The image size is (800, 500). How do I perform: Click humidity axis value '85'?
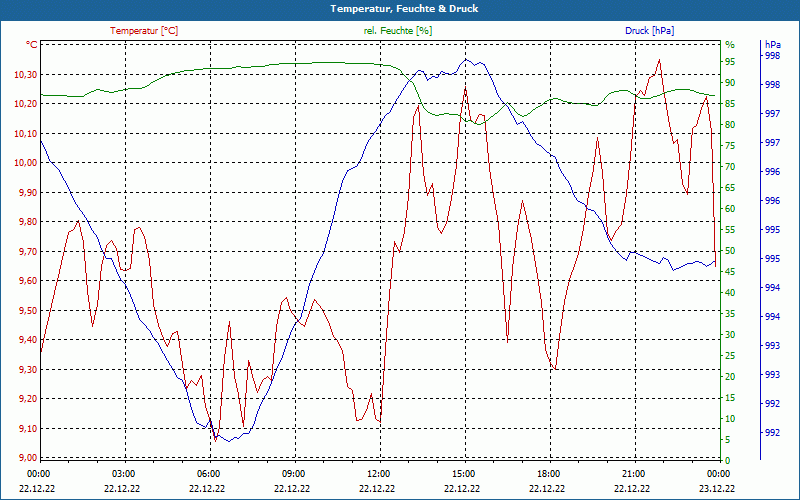coord(730,104)
